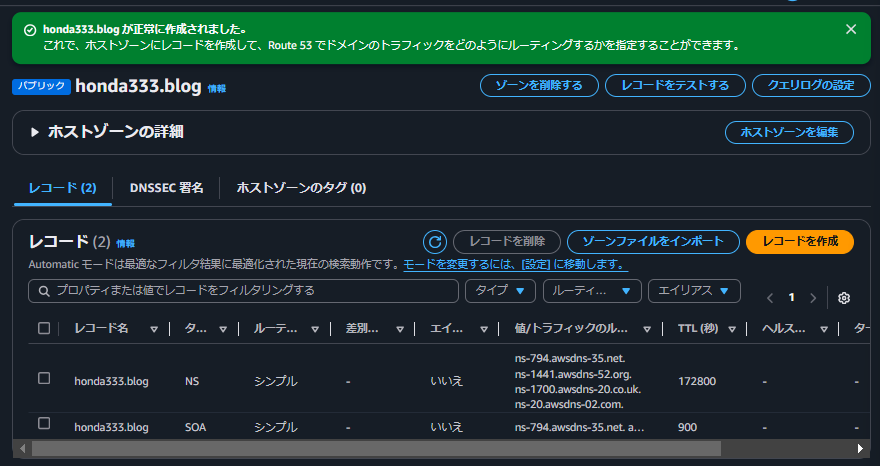Sort by 値/トラフィック column arrow

click(647, 330)
